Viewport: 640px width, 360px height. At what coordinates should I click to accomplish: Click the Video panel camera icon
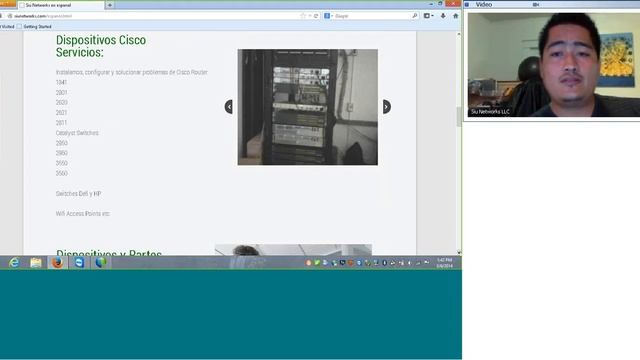tap(536, 4)
